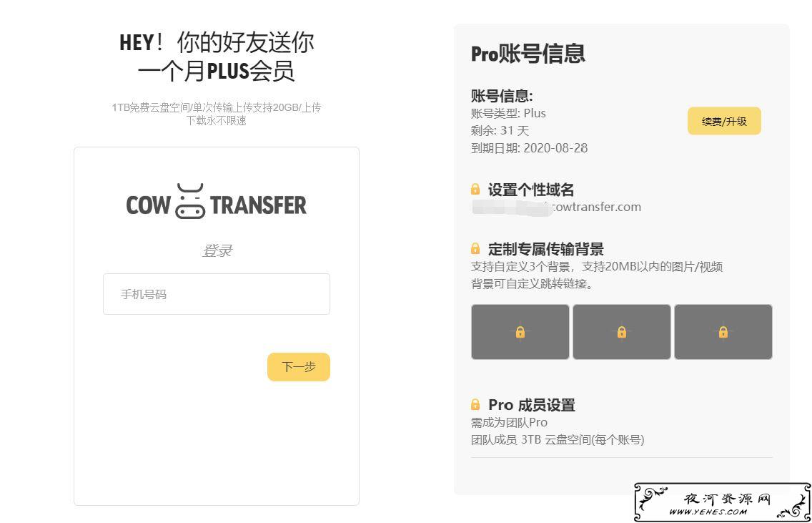Click the Cow Transfer cow-face logo

(190, 201)
